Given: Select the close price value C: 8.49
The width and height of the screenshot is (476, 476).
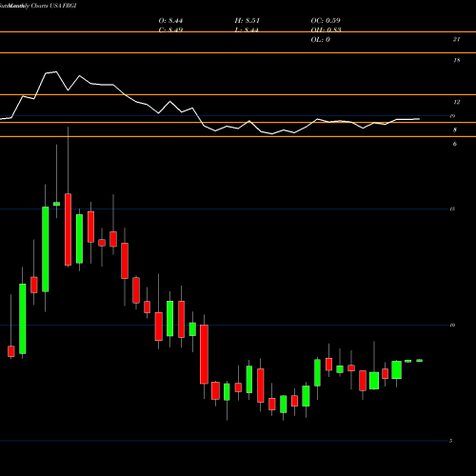Looking at the screenshot, I should [x=170, y=30].
